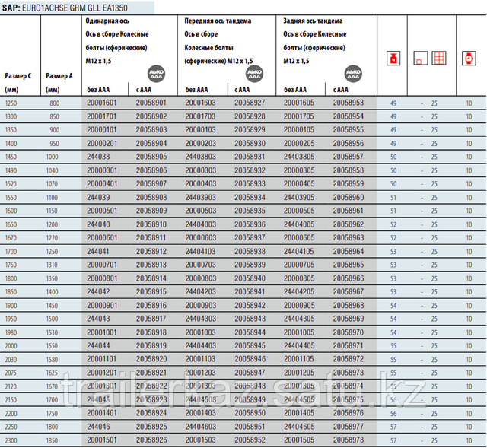The width and height of the screenshot is (487, 448).
Task: Select part number 20001501
Action: point(101,440)
